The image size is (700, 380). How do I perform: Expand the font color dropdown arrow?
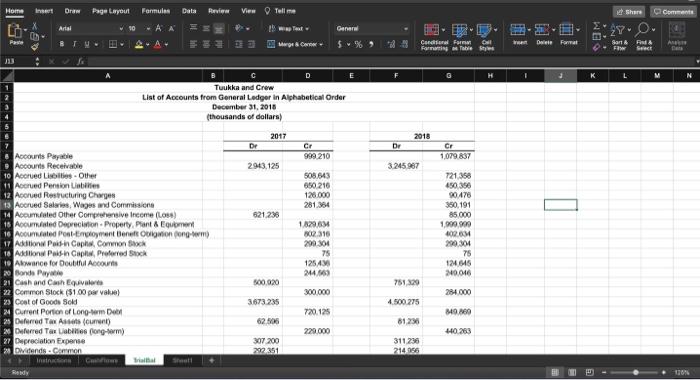pyautogui.click(x=167, y=45)
